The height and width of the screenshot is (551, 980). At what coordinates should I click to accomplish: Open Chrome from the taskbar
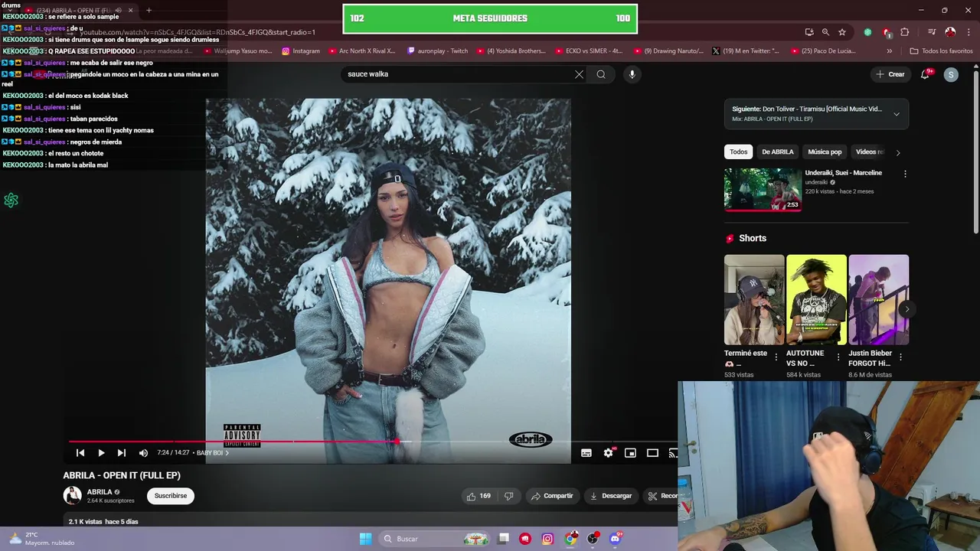(x=570, y=539)
